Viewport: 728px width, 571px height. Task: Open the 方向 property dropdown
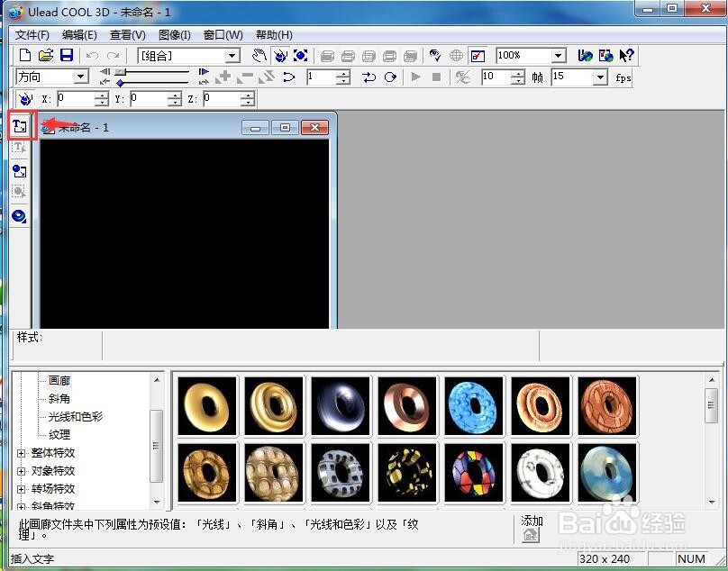point(81,77)
